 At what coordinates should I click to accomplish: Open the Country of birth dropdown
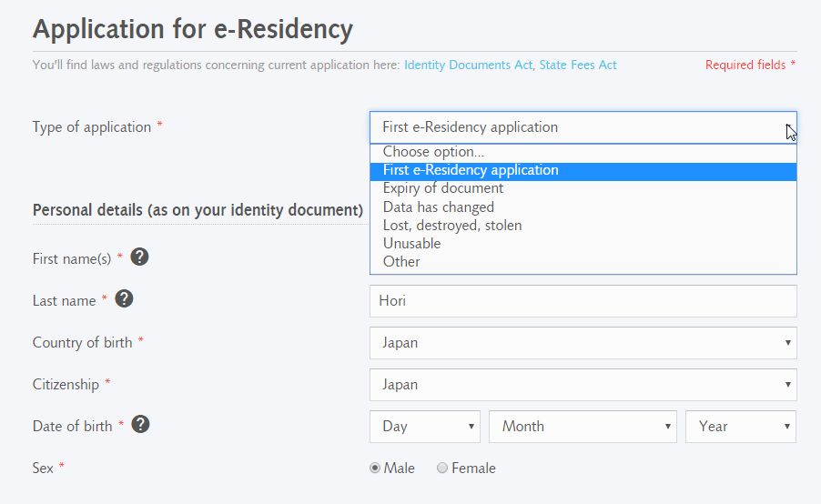pyautogui.click(x=583, y=343)
